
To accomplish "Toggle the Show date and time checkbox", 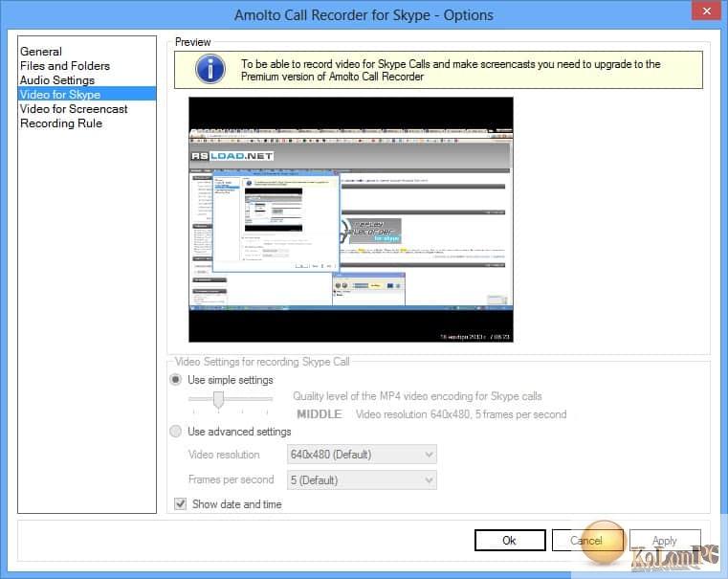I will pyautogui.click(x=180, y=503).
